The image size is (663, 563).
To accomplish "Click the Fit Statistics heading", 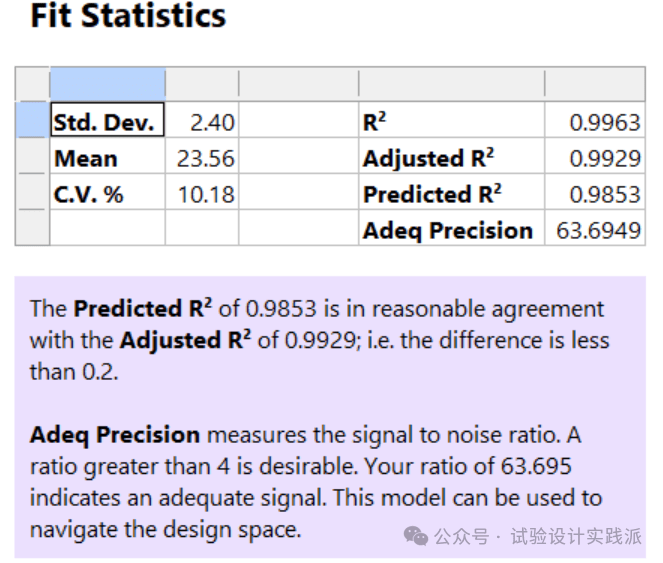I will click(128, 16).
